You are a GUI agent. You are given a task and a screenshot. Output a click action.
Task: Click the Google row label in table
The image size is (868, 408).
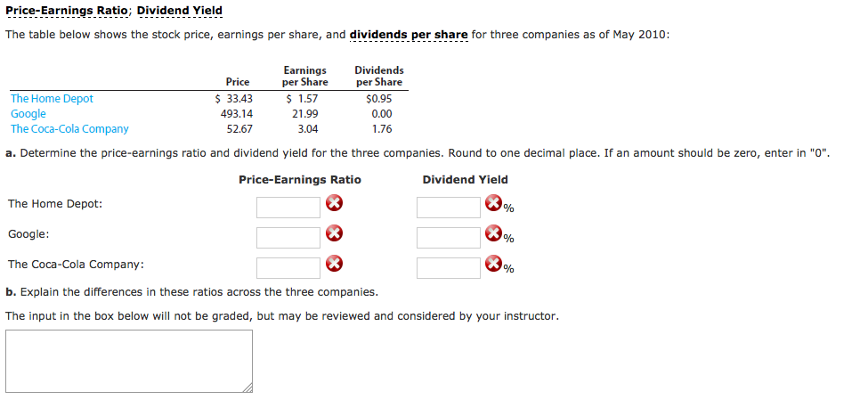pyautogui.click(x=28, y=114)
